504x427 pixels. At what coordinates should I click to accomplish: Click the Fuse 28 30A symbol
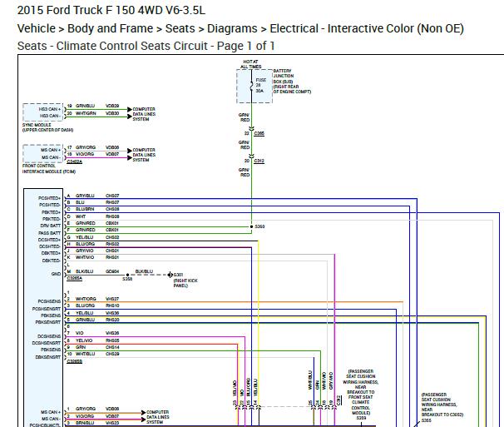pyautogui.click(x=254, y=86)
